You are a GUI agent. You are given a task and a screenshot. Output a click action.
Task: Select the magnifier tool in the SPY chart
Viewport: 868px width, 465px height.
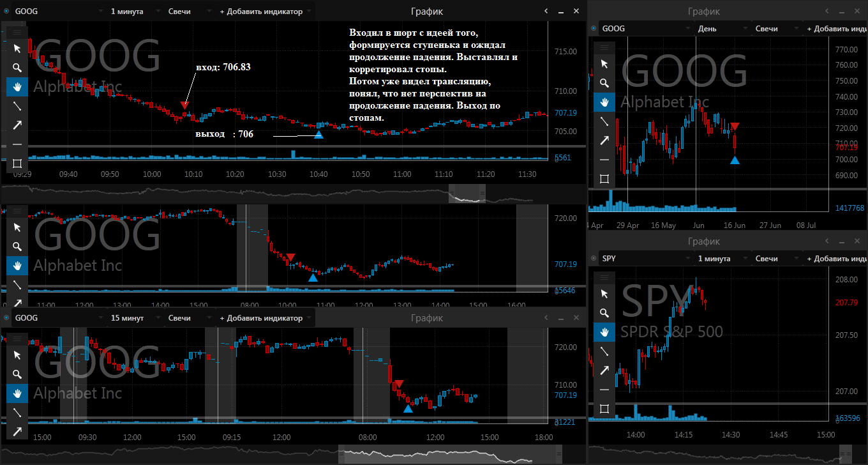point(604,313)
